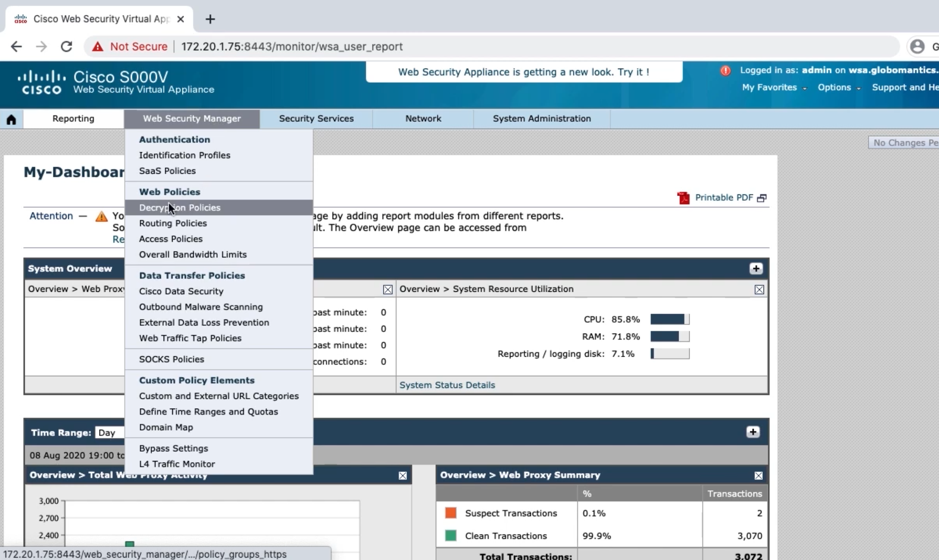Close the Overview Web Proxy module left of System Resource Utilization
The height and width of the screenshot is (560, 939).
tap(388, 289)
